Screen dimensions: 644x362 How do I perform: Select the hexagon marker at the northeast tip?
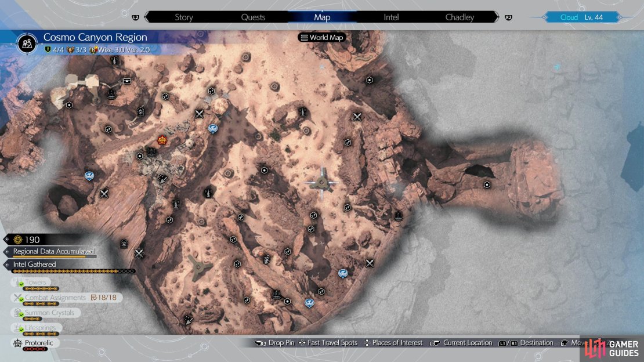coord(369,79)
